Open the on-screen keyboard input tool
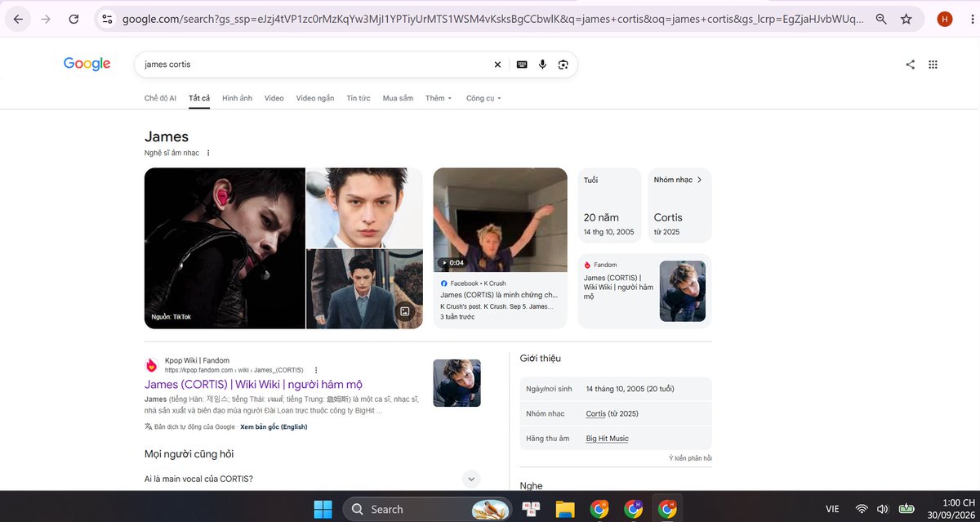 pyautogui.click(x=521, y=65)
